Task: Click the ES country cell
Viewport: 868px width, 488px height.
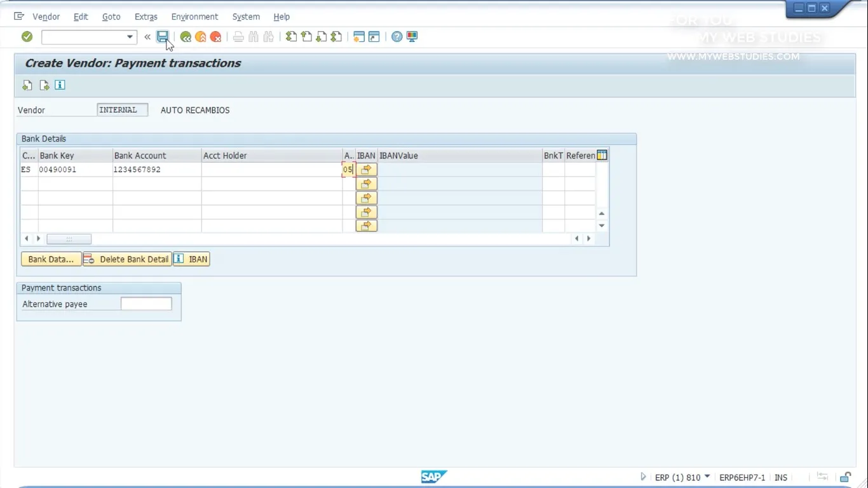Action: pyautogui.click(x=29, y=170)
